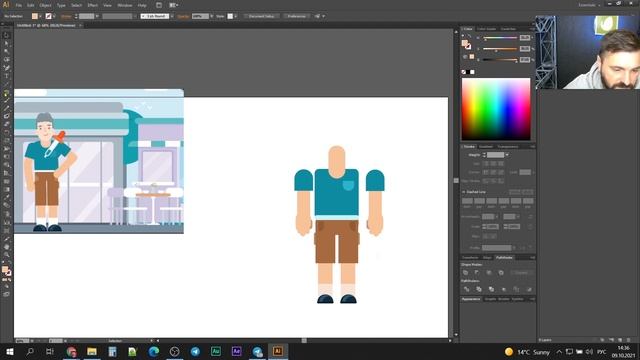Click the Trim pathfinder icon
Image resolution: width=640 pixels, height=360 pixels.
[479, 289]
